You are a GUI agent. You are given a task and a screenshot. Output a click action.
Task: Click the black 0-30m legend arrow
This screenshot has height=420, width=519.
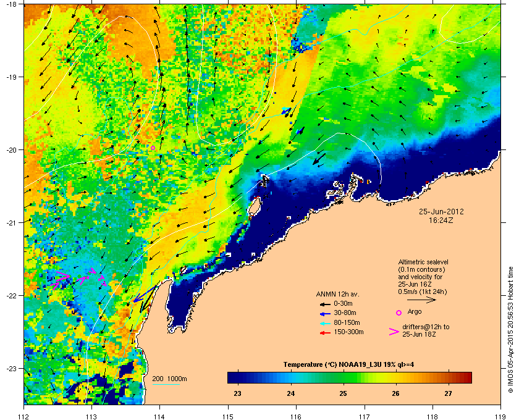click(325, 304)
